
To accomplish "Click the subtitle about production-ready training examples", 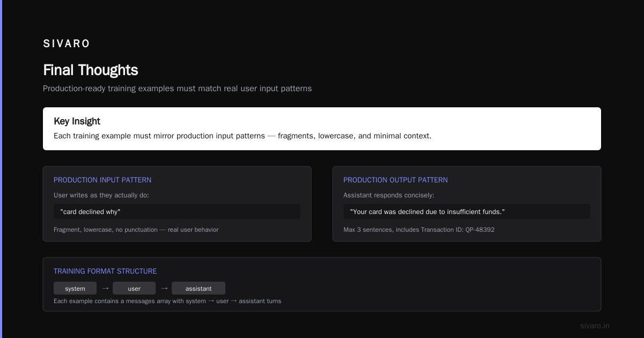I will coord(177,89).
